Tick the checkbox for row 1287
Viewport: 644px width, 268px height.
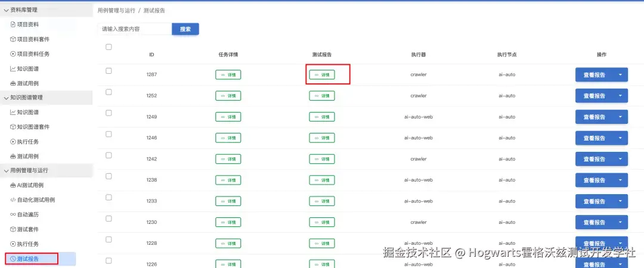pyautogui.click(x=109, y=71)
